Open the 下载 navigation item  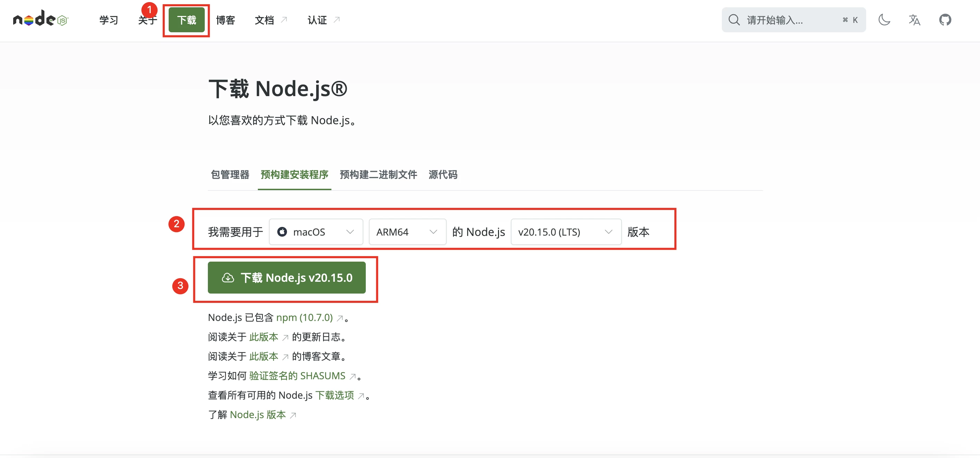186,20
